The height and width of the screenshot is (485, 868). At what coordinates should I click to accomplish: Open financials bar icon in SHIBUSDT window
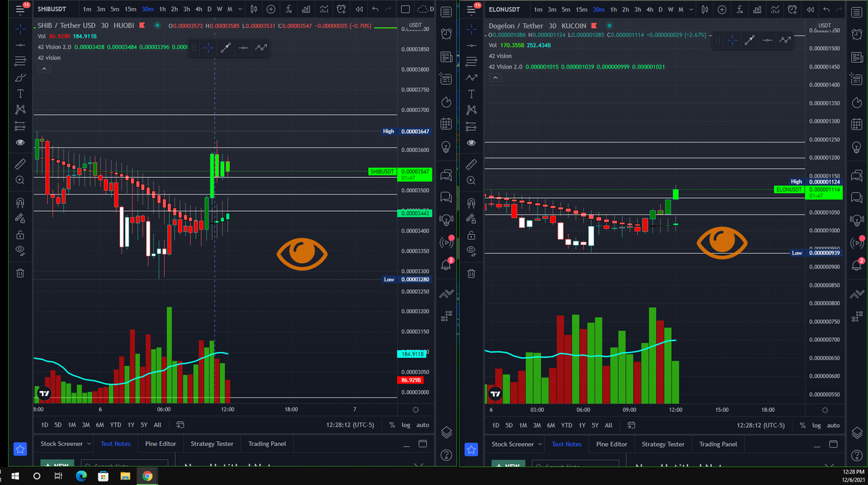[x=305, y=9]
